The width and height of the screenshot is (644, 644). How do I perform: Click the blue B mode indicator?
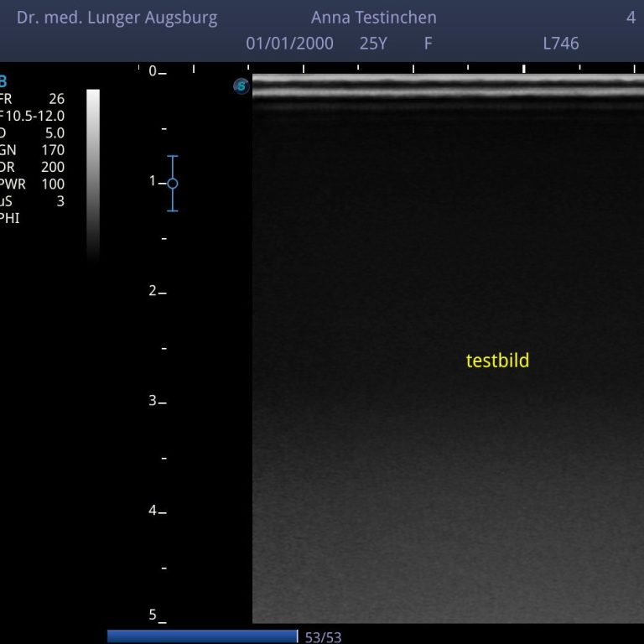tap(3, 81)
